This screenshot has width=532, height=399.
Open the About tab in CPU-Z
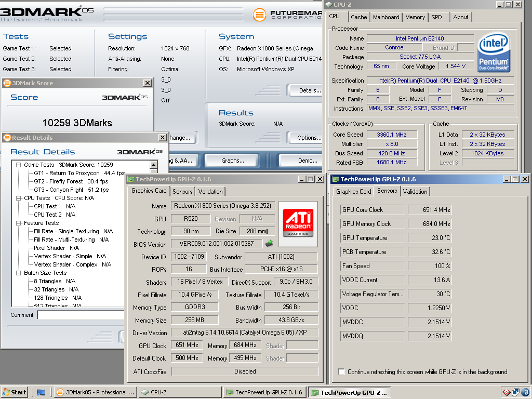(x=460, y=17)
